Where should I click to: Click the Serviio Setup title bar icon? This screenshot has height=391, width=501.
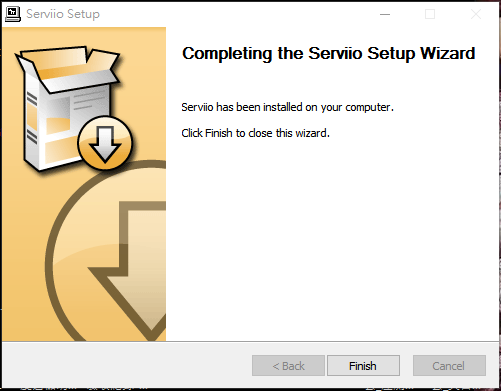[13, 14]
